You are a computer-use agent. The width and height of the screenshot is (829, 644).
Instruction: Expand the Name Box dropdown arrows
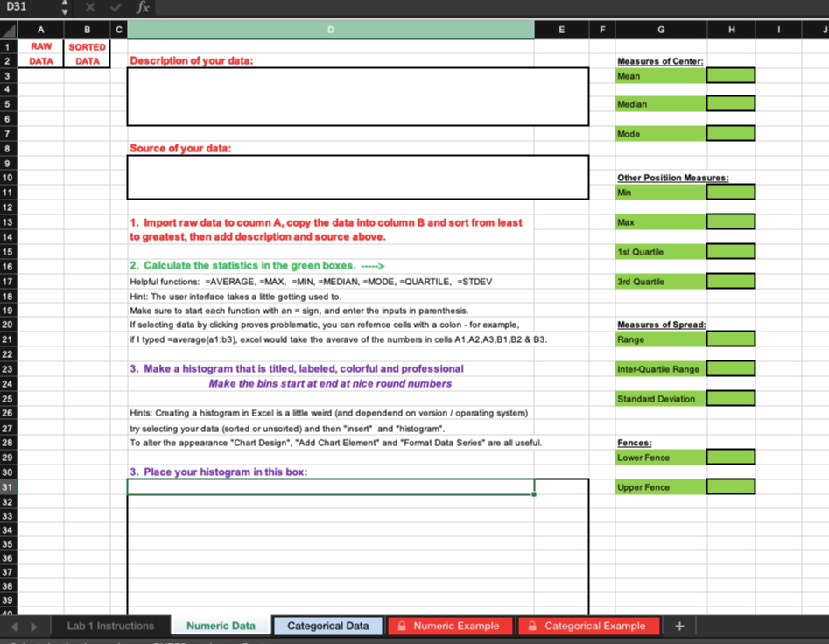click(65, 7)
